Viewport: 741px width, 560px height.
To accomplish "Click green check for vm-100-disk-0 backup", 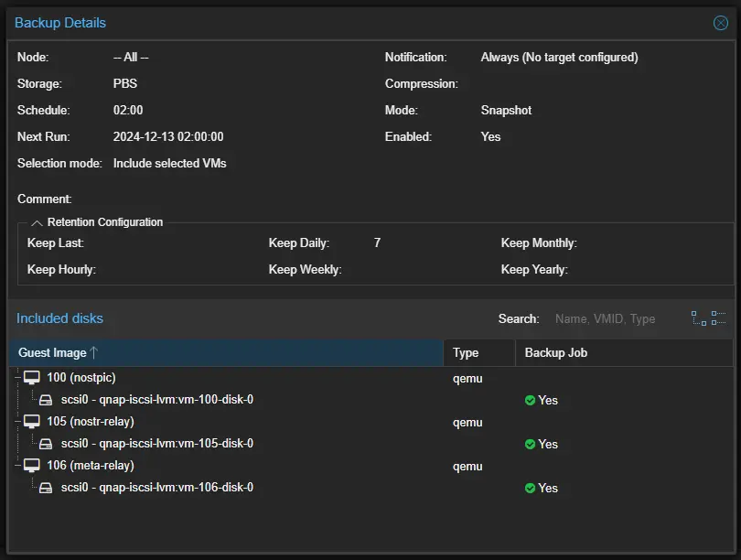I will (x=530, y=401).
